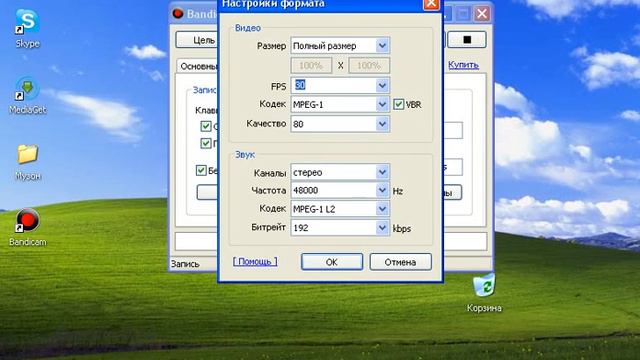
Task: Toggle the first checkbox under Клавиши in Bandicam
Action: (x=206, y=126)
